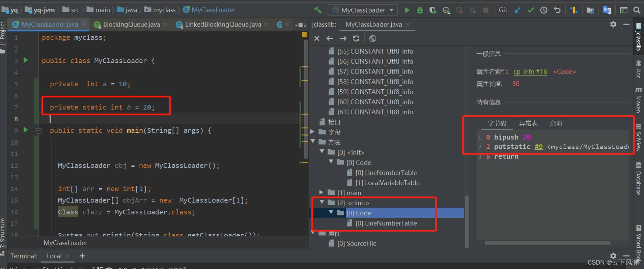Switch to BlockingQueue.java editor tab
The image size is (644, 269).
(131, 24)
